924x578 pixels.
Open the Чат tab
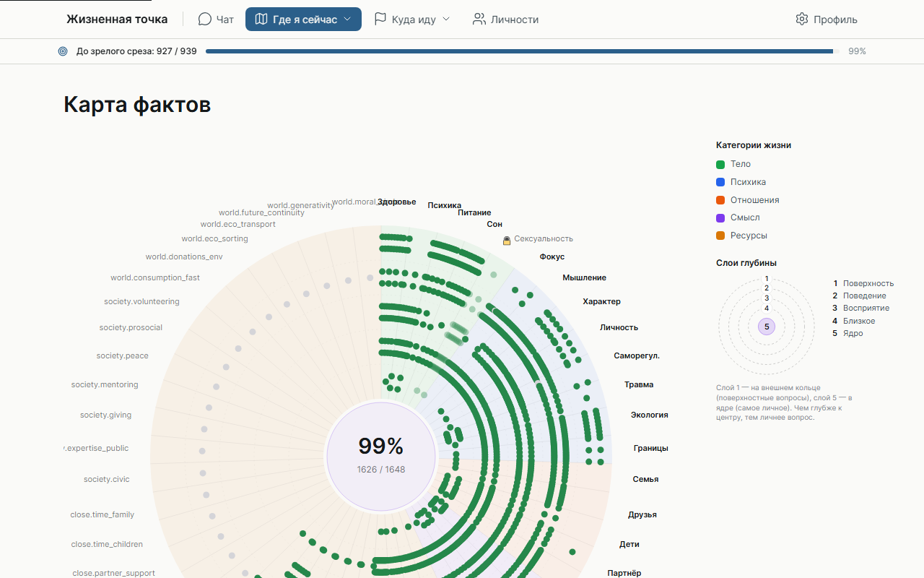[x=216, y=20]
